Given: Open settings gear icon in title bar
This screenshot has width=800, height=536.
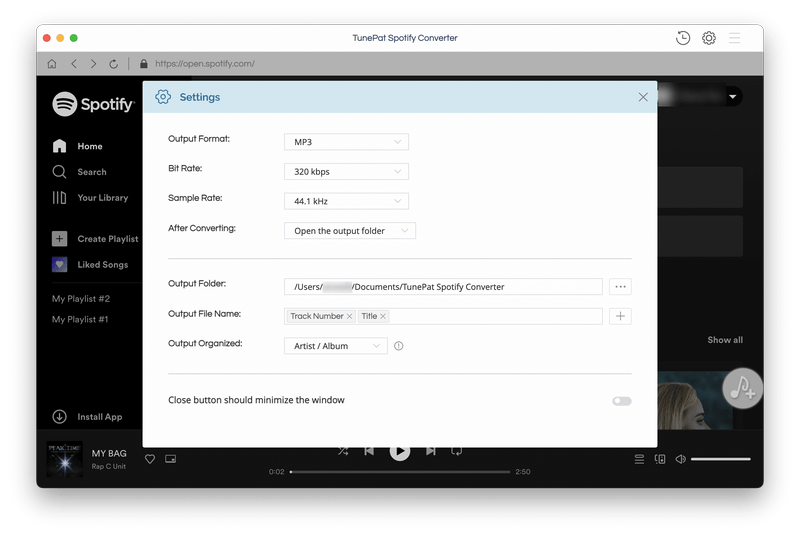Looking at the screenshot, I should [x=709, y=38].
